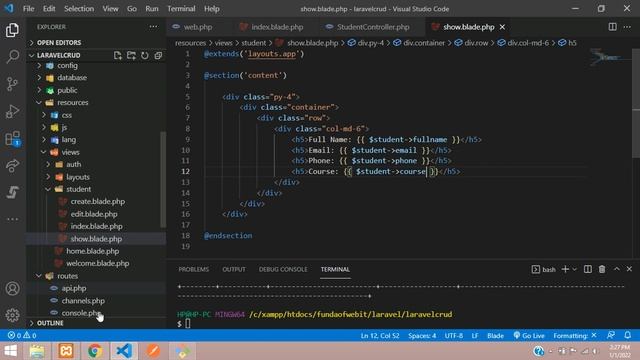Screen dimensions: 640x360
Task: Click New File icon in LARAVELCRUD header
Action: [118, 55]
